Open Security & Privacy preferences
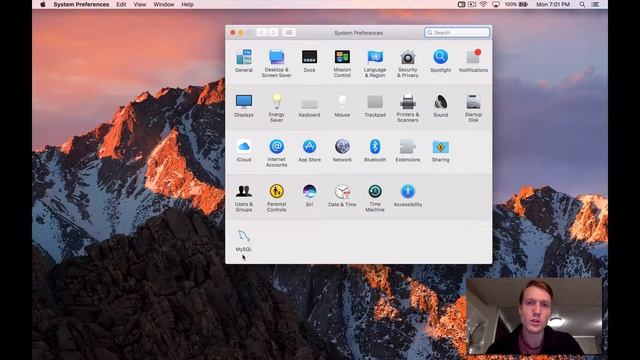The height and width of the screenshot is (360, 640). (x=408, y=63)
